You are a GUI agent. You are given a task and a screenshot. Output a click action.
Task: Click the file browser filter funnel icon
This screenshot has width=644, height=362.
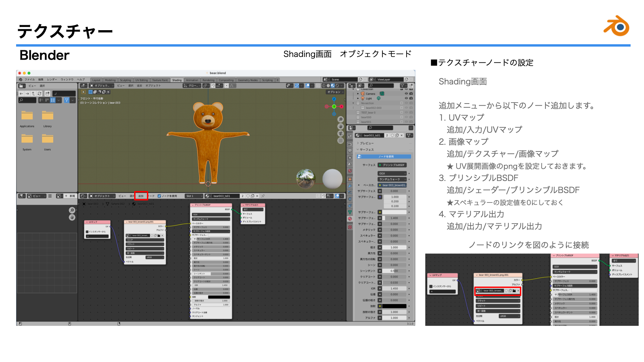pyautogui.click(x=66, y=100)
